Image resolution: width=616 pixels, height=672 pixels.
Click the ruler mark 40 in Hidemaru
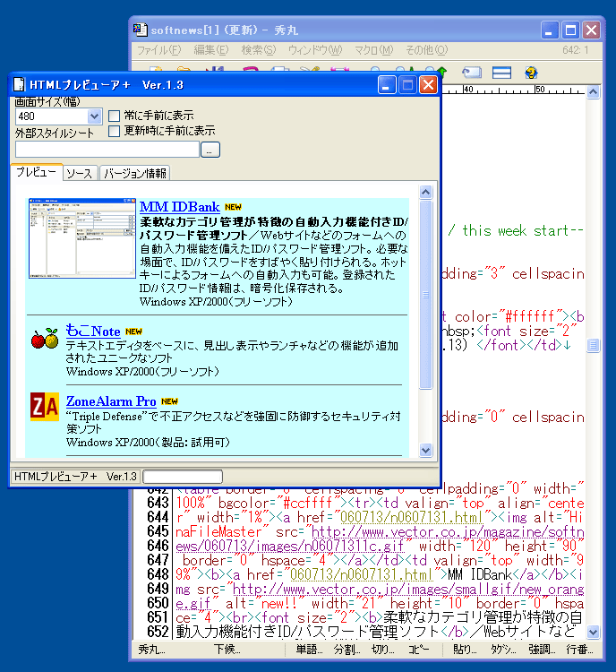tap(468, 89)
